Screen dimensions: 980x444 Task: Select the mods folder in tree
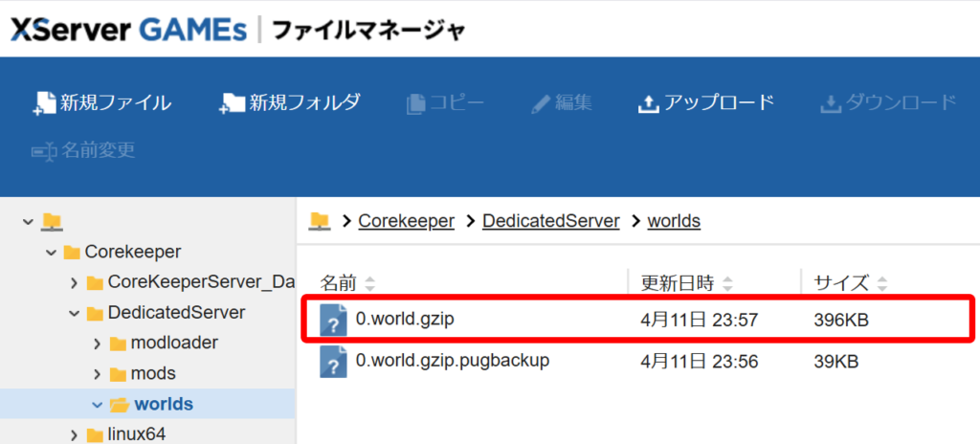click(153, 373)
